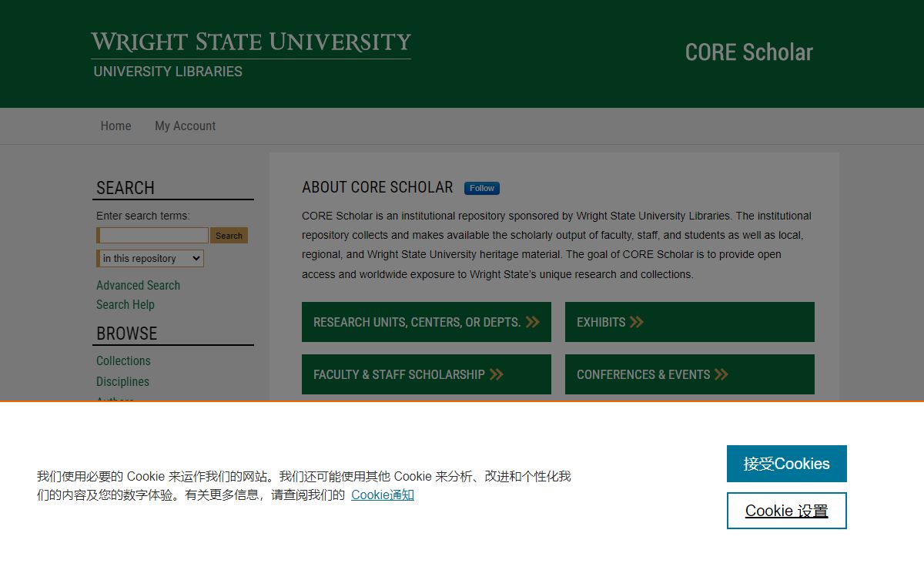Open the Cookie 设置 button
This screenshot has height=570, width=924.
787,511
